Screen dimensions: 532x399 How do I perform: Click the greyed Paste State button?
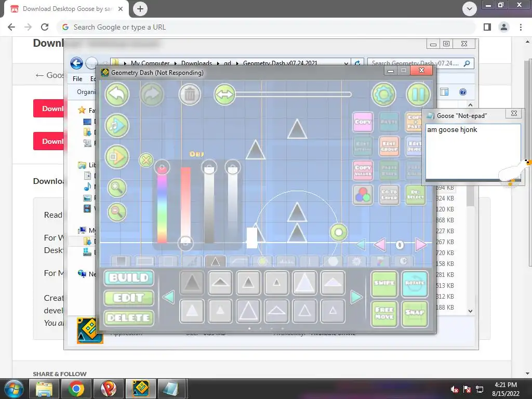pyautogui.click(x=389, y=170)
